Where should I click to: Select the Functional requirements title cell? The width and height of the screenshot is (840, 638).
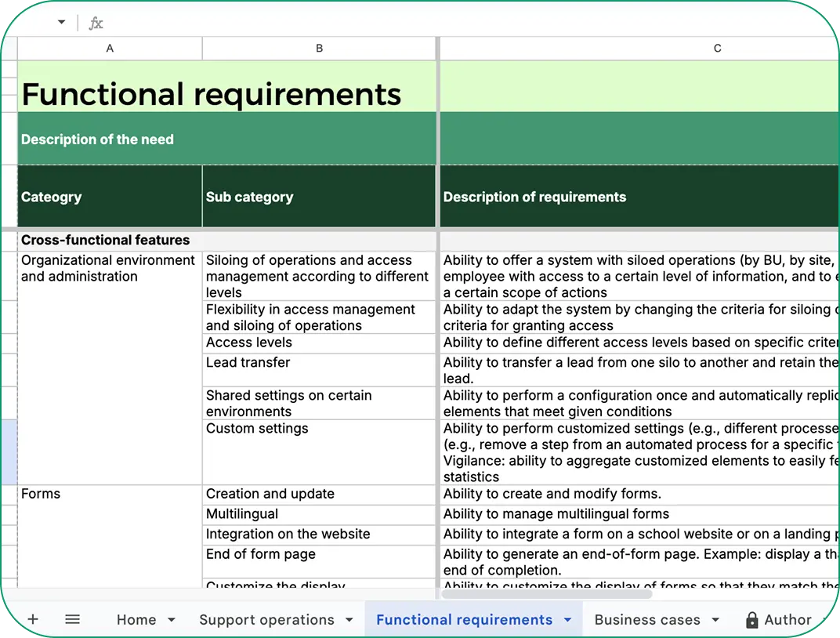(x=226, y=86)
